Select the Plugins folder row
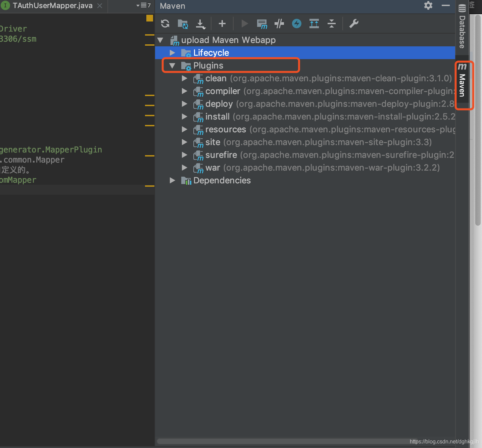This screenshot has height=448, width=482. click(305, 65)
